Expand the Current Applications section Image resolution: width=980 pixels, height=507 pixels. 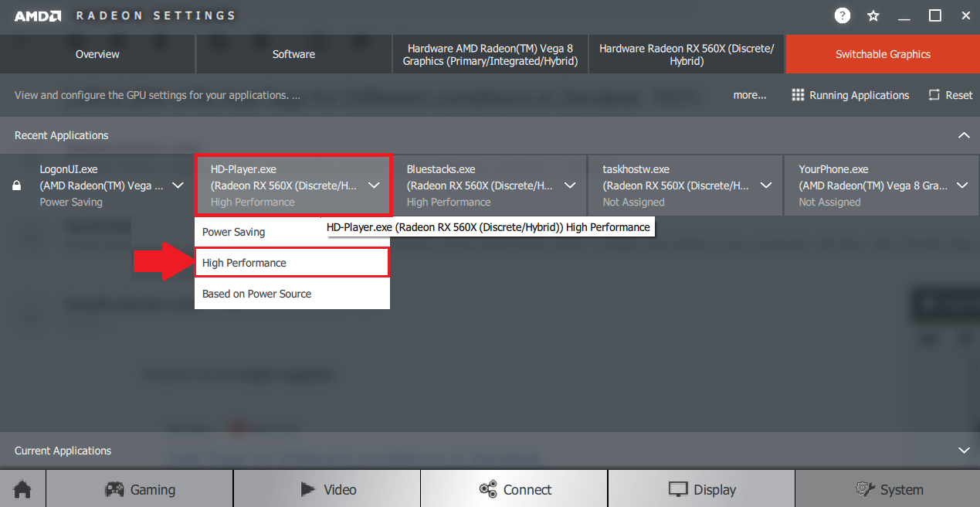[963, 451]
